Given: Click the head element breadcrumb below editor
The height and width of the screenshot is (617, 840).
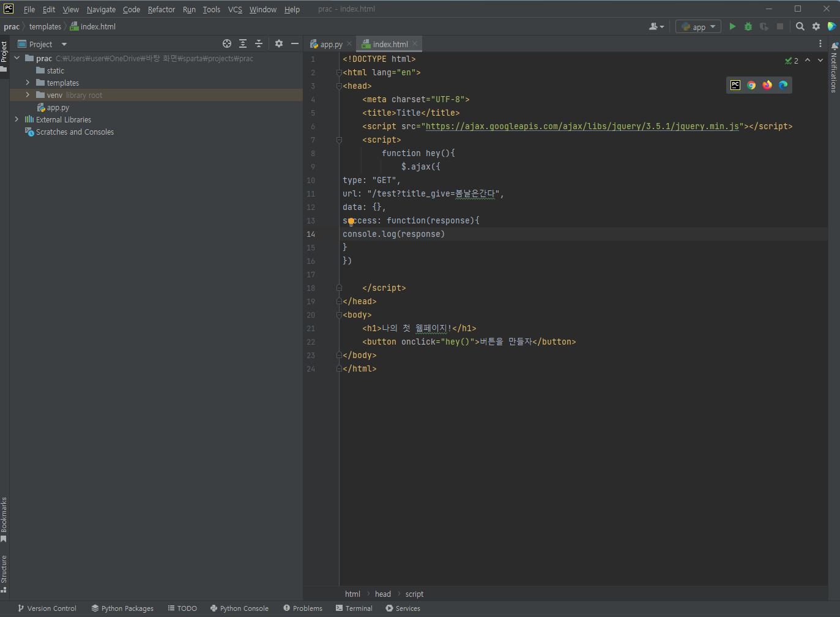Looking at the screenshot, I should [383, 594].
